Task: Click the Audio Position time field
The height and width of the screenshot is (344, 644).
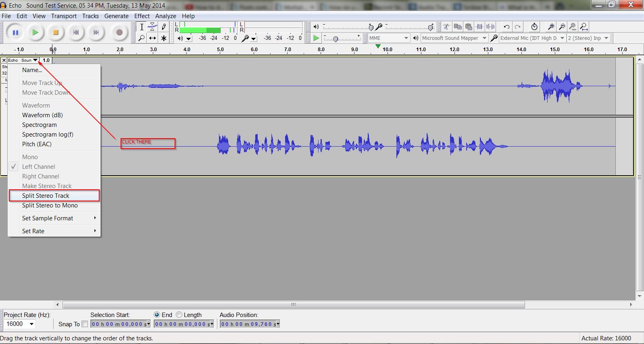Action: point(250,324)
